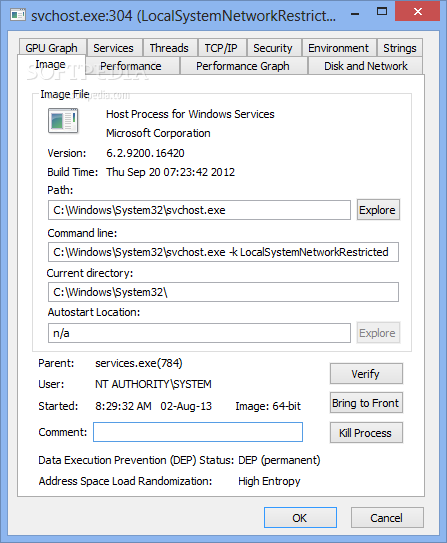Click into the Current directory field
The width and height of the screenshot is (447, 543).
pyautogui.click(x=223, y=292)
